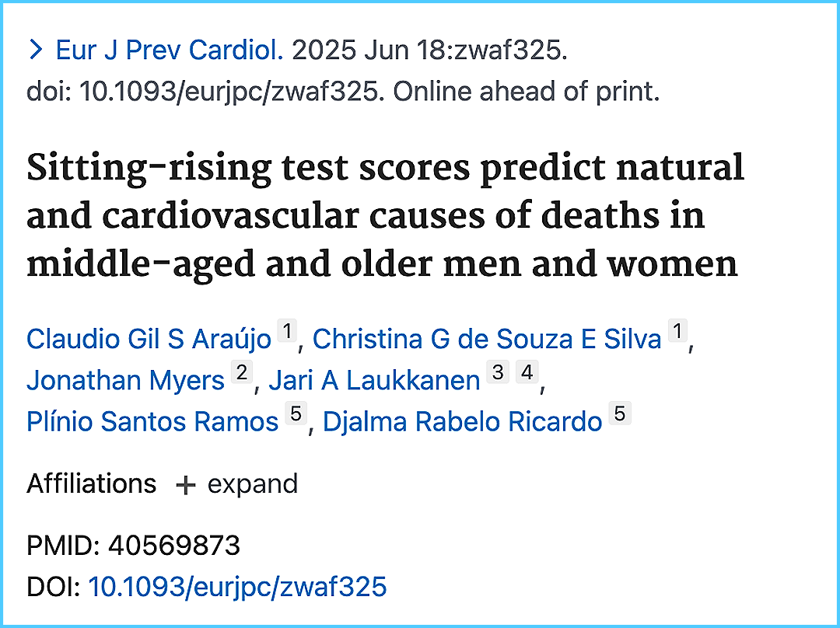Expand the Affiliations section
This screenshot has height=628, width=840.
click(237, 484)
